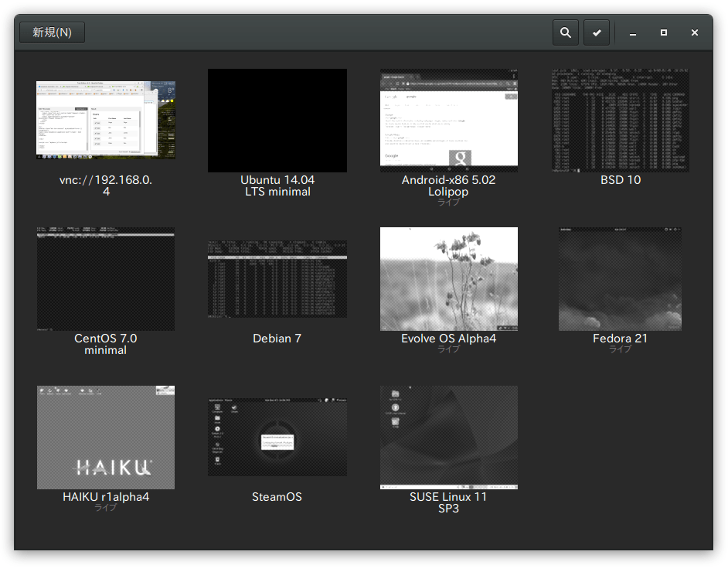
Task: Open the Evolve OS Alpha4 thumbnail
Action: (x=449, y=279)
